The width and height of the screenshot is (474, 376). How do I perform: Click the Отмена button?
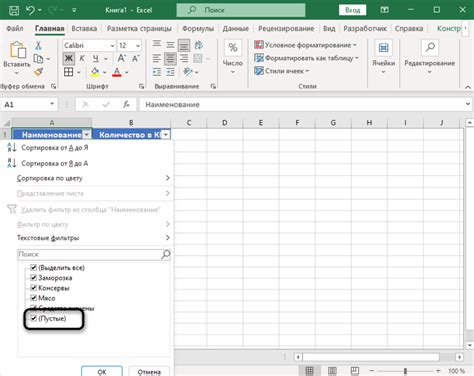(149, 371)
